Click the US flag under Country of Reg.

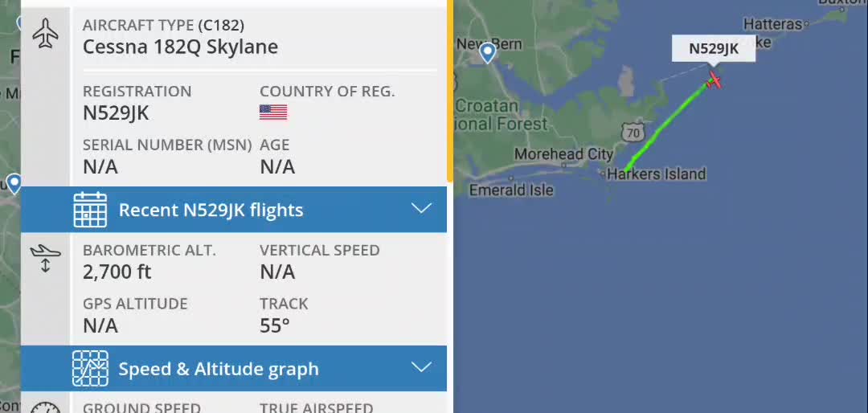coord(273,112)
